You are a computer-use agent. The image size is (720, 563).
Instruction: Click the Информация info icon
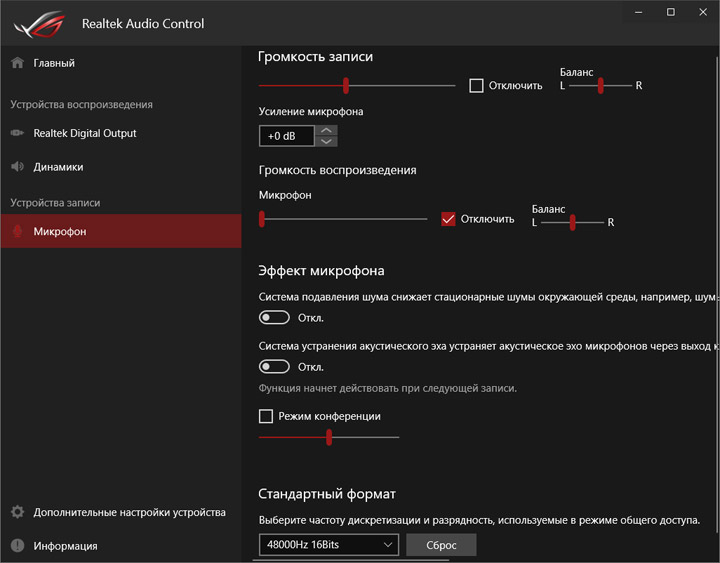(x=17, y=546)
